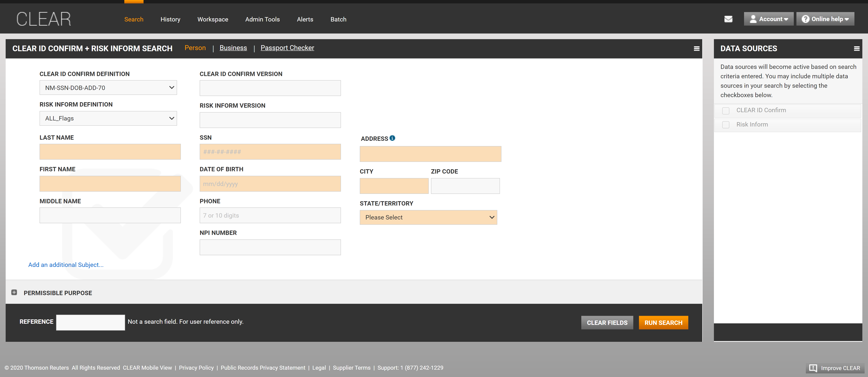Click the Middle Name input field
The width and height of the screenshot is (868, 377).
coord(110,216)
